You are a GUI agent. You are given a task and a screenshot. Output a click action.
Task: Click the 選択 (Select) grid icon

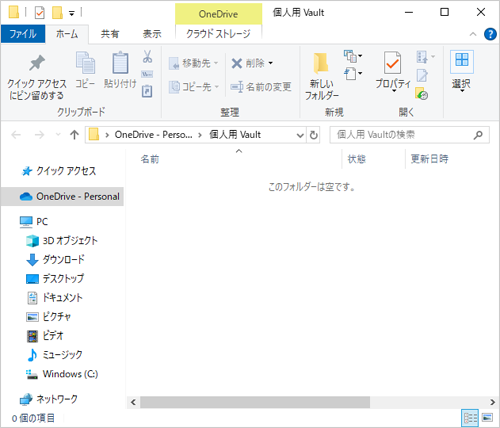pos(462,61)
